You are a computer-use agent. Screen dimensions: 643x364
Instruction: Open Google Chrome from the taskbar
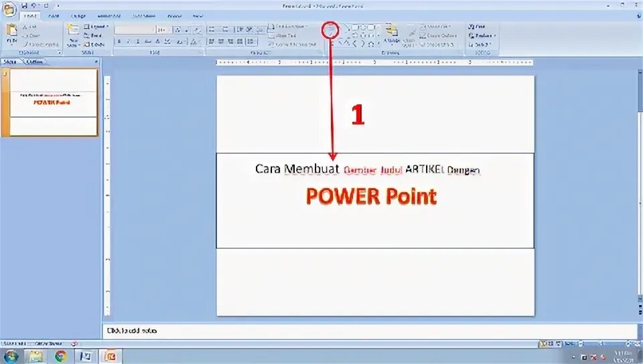pos(61,356)
